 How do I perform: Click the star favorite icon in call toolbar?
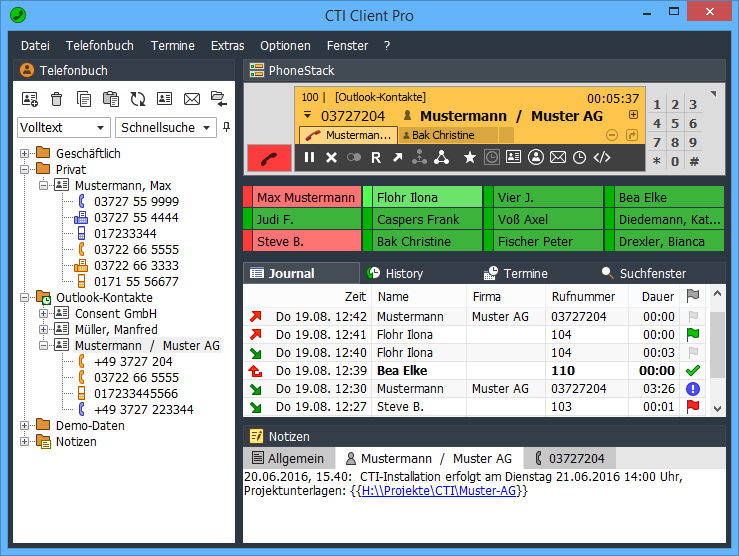point(469,157)
